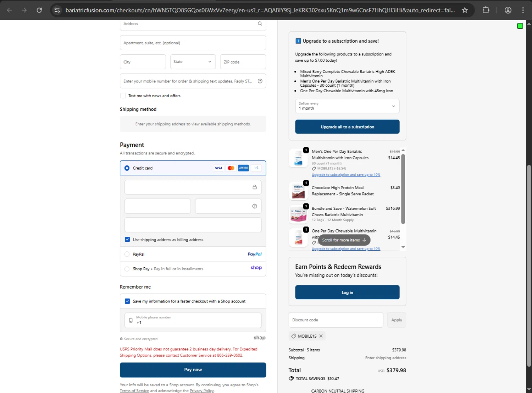This screenshot has height=393, width=532.
Task: Click the security code help icon
Action: click(x=255, y=206)
